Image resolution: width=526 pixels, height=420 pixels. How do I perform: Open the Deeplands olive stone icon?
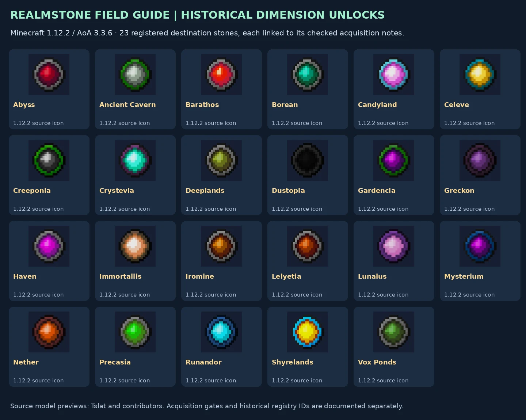[221, 160]
